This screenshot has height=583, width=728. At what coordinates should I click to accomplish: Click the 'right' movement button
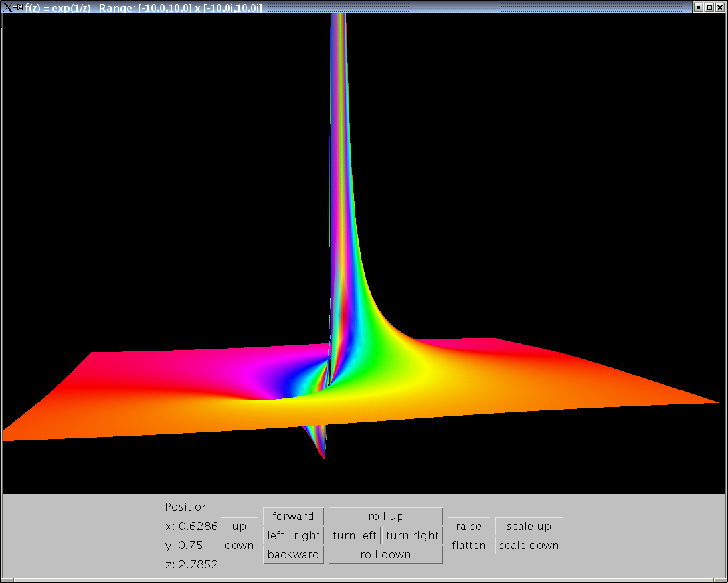306,535
